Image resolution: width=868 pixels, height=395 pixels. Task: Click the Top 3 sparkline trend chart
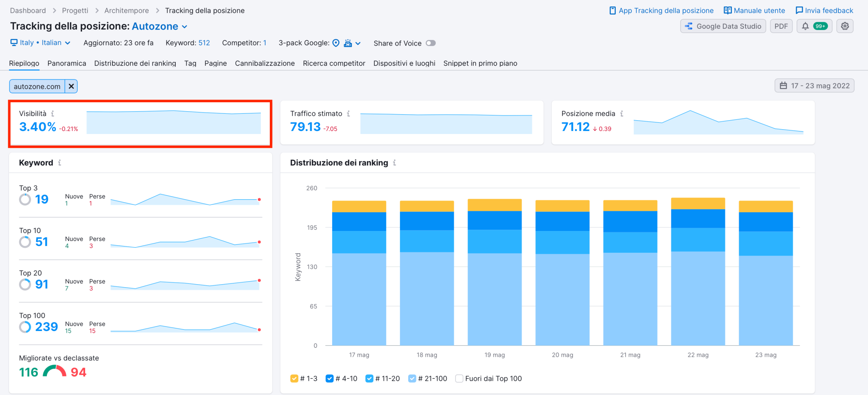186,199
